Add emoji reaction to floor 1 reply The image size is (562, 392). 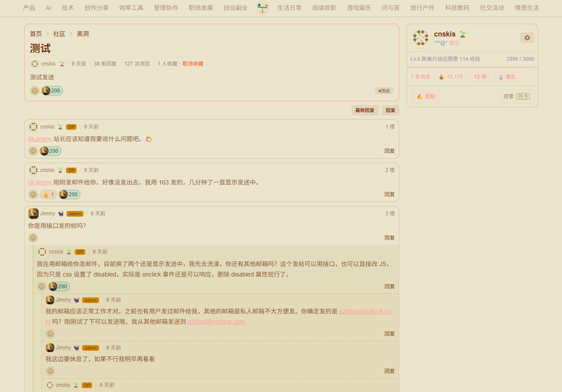(x=33, y=151)
